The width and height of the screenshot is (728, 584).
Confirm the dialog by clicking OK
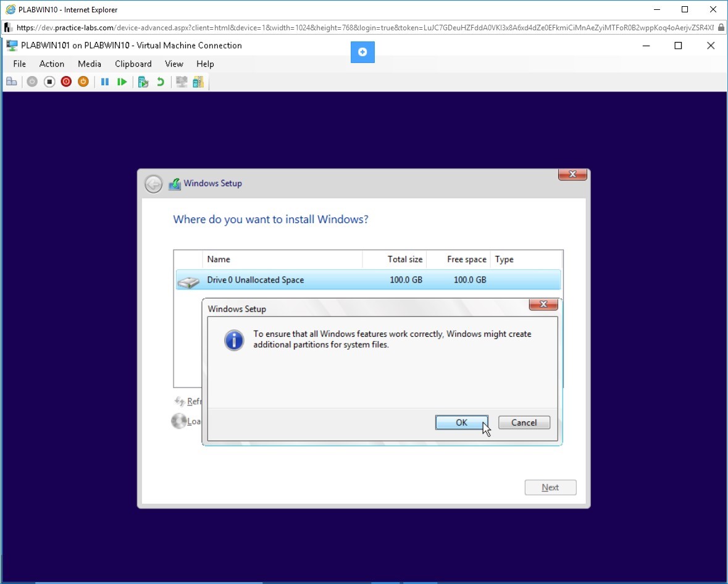point(461,422)
